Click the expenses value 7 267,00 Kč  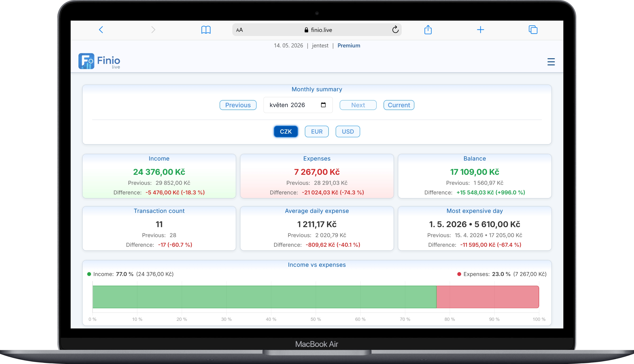click(x=317, y=172)
